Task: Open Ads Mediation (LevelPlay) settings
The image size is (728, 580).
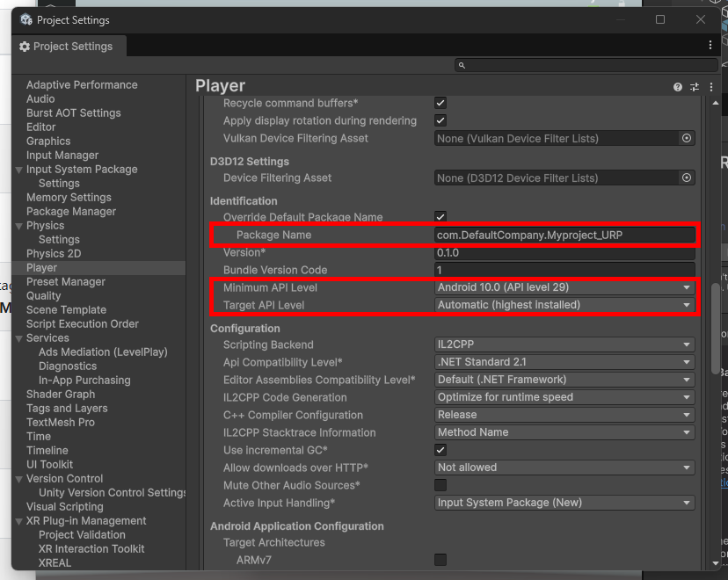Action: [x=103, y=352]
